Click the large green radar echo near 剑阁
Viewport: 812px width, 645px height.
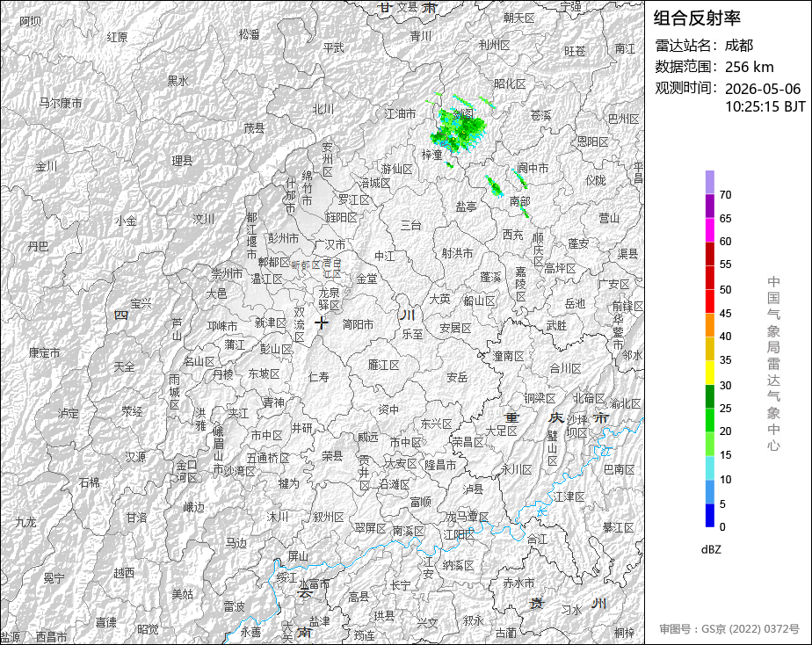coord(459,130)
